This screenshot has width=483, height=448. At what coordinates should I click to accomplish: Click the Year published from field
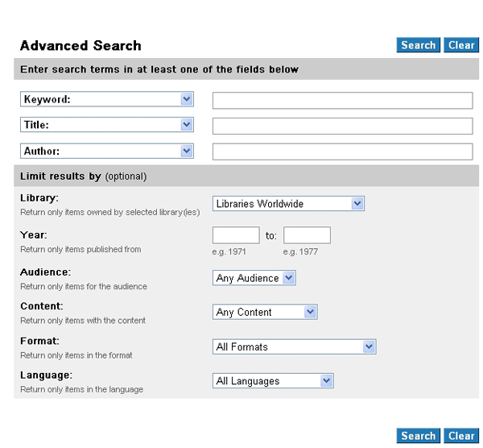coord(235,235)
